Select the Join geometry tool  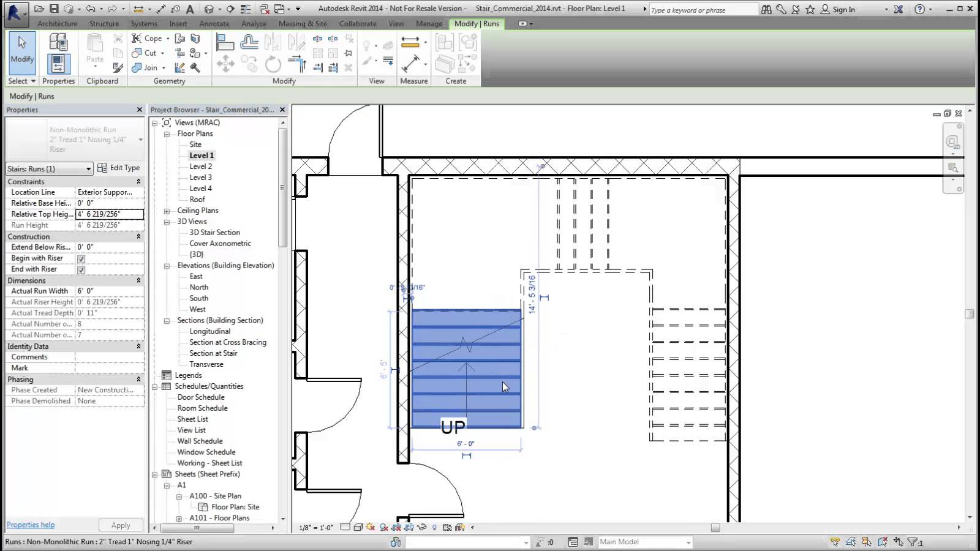pyautogui.click(x=149, y=68)
